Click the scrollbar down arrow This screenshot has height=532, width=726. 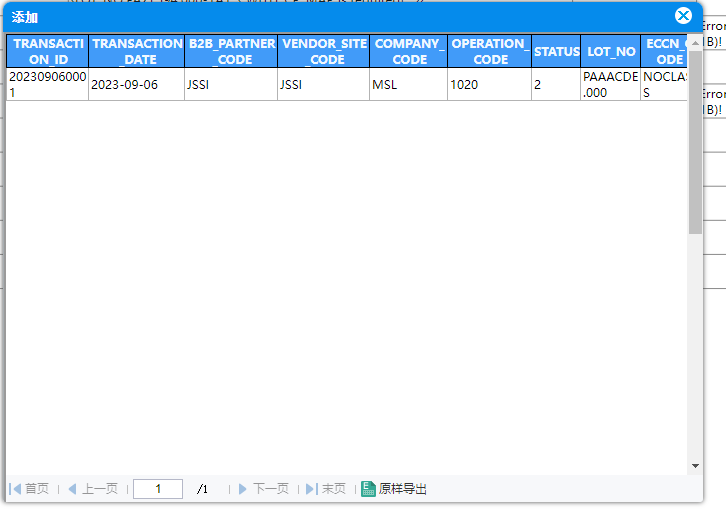click(695, 466)
